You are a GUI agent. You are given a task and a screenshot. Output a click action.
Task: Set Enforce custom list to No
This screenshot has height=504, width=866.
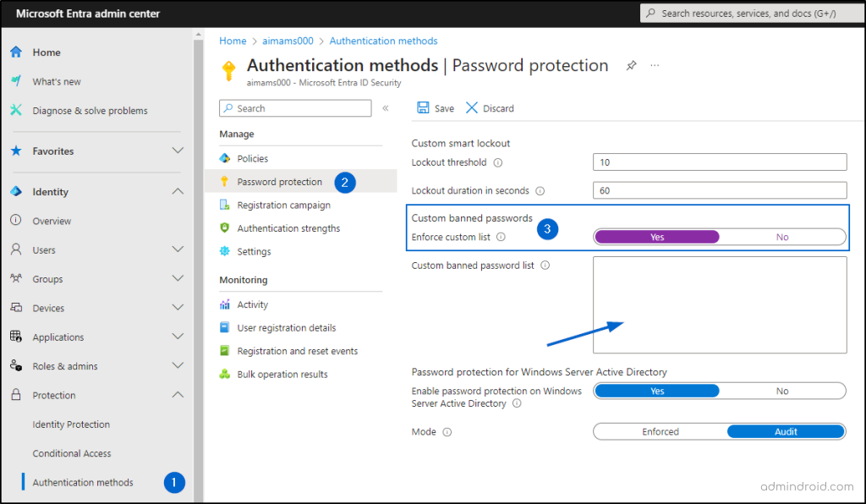point(782,237)
